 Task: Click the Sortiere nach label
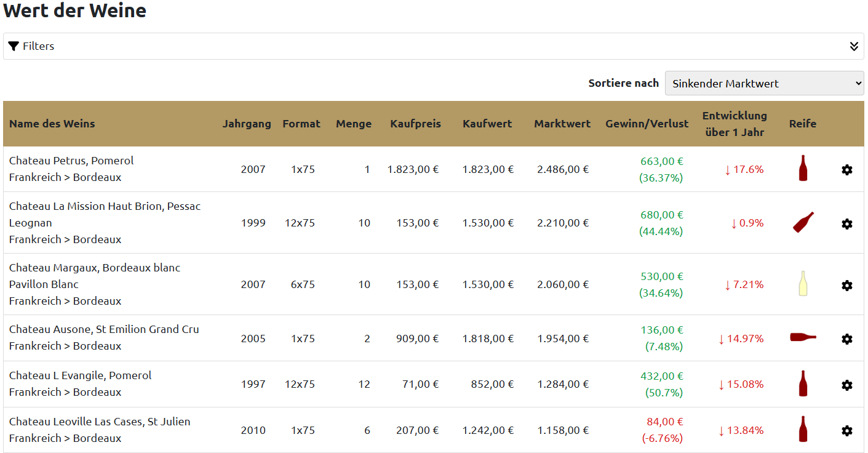coord(624,83)
